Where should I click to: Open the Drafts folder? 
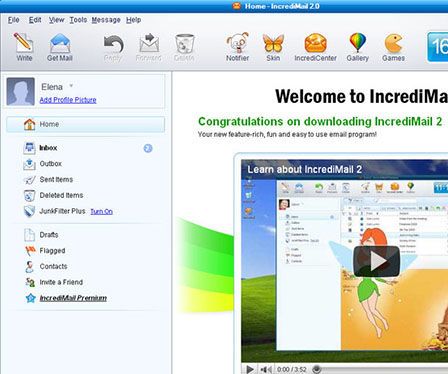[49, 235]
